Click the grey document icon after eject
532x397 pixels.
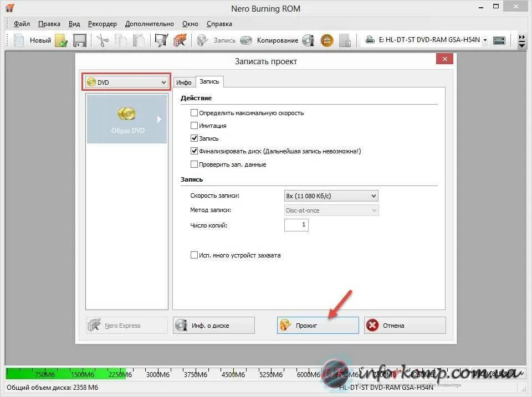tap(345, 40)
